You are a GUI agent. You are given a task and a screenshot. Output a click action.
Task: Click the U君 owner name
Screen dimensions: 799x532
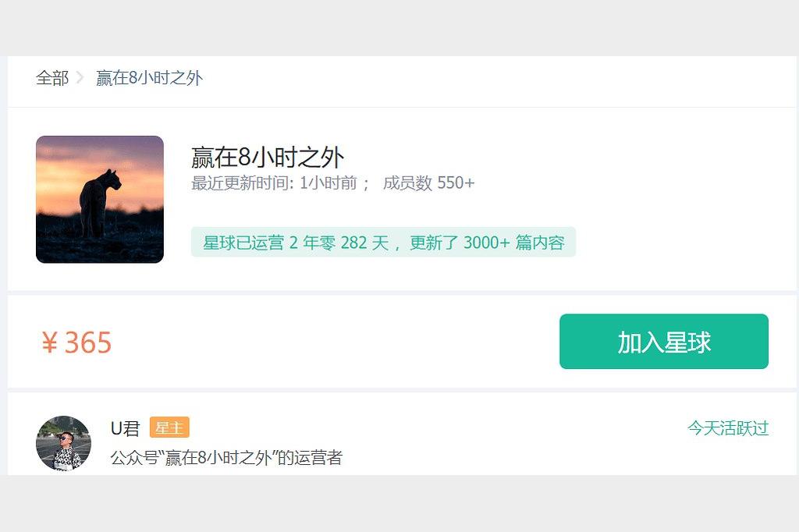[x=125, y=428]
